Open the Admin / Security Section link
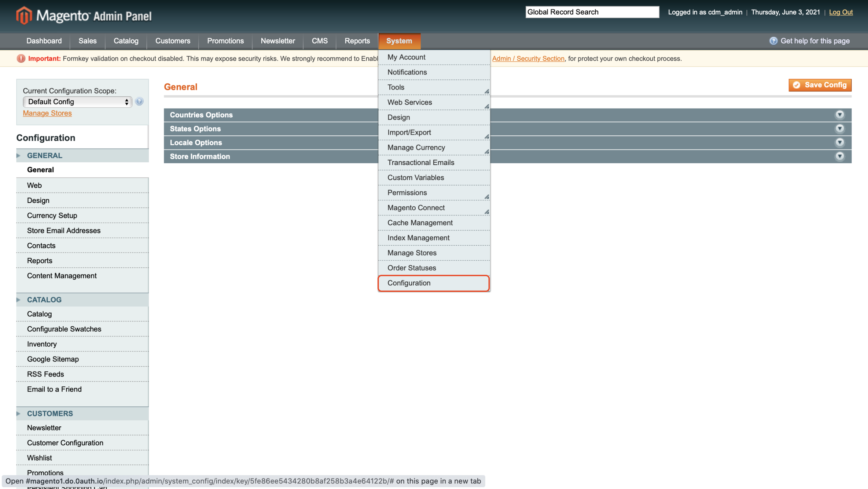This screenshot has width=868, height=489. [528, 59]
